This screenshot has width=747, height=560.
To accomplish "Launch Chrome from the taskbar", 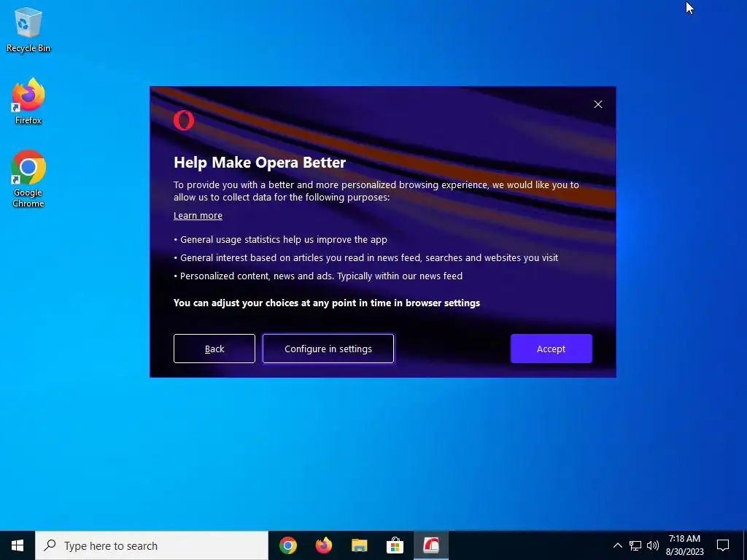I will point(287,545).
